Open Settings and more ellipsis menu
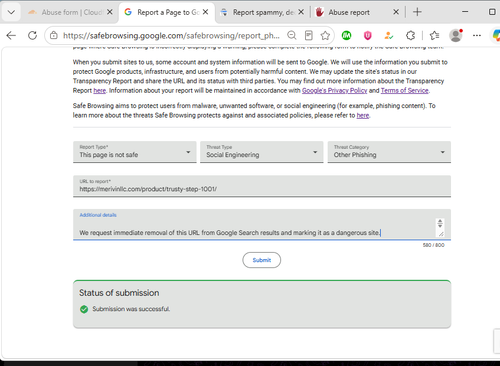The width and height of the screenshot is (500, 366). 477,35
